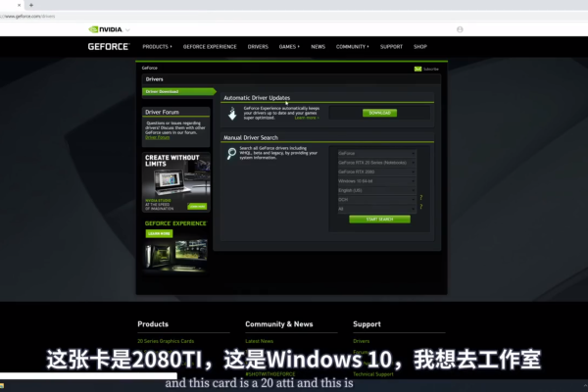This screenshot has width=588, height=392.
Task: Click the download arrow icon under Automatic Driver Updates
Action: pyautogui.click(x=232, y=113)
